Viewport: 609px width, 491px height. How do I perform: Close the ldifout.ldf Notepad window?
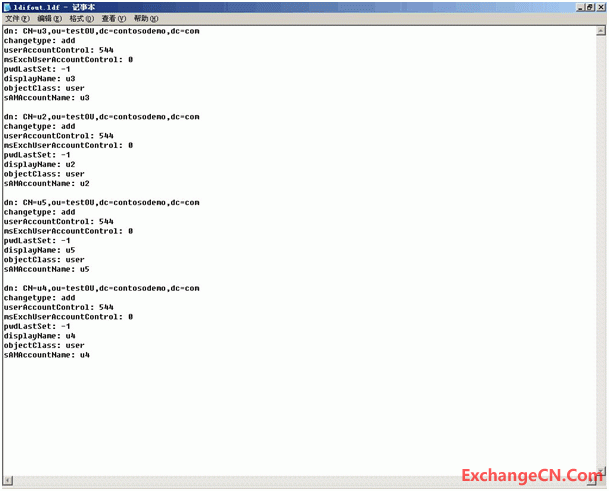coord(599,6)
